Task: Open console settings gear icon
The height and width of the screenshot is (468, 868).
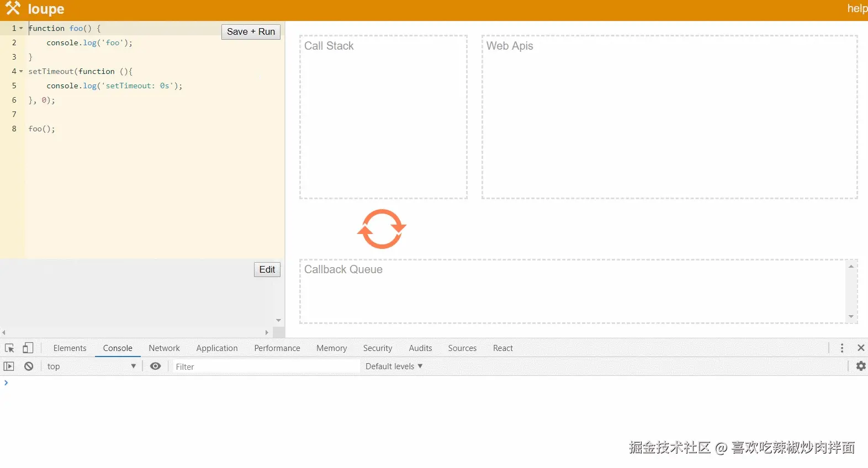Action: coord(861,366)
